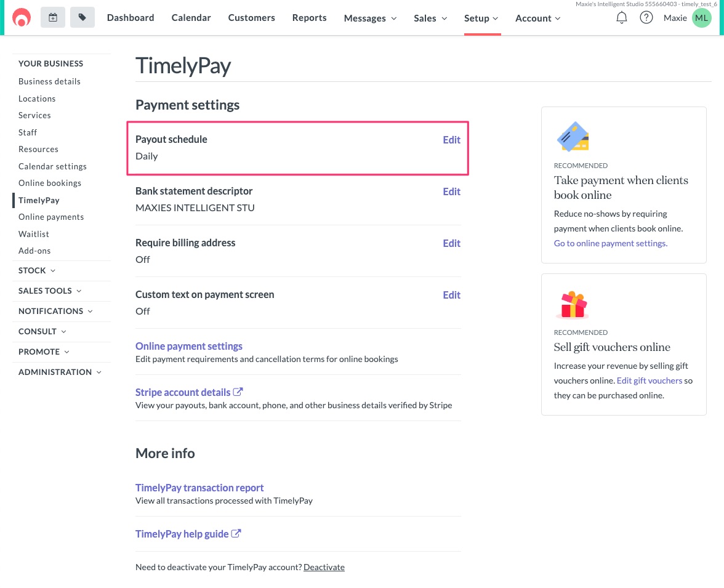The height and width of the screenshot is (588, 724).
Task: Open Resources in sidebar
Action: tap(38, 149)
